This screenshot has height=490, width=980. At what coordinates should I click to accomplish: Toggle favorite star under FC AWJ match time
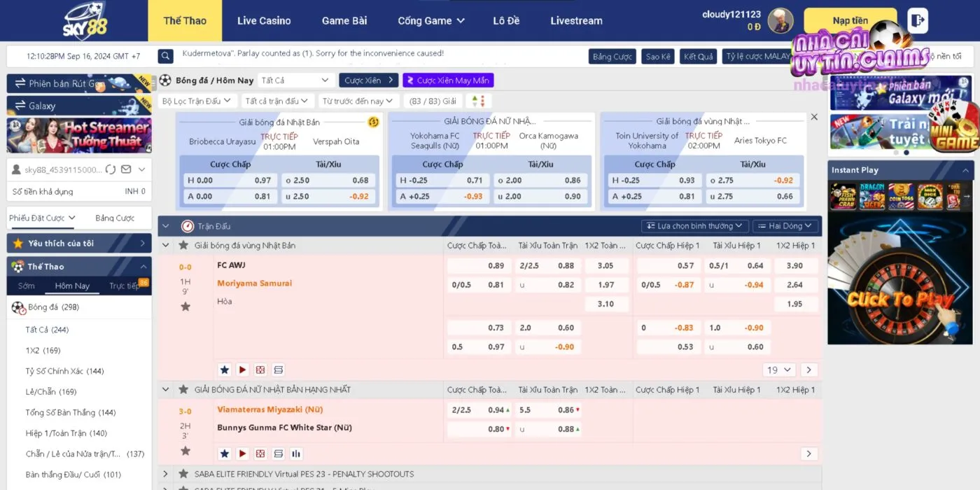click(185, 307)
